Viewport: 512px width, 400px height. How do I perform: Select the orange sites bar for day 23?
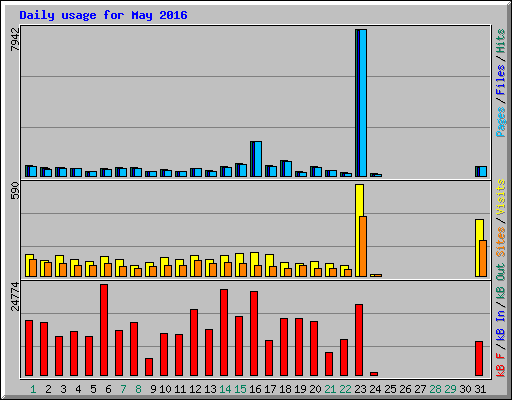[x=363, y=246]
